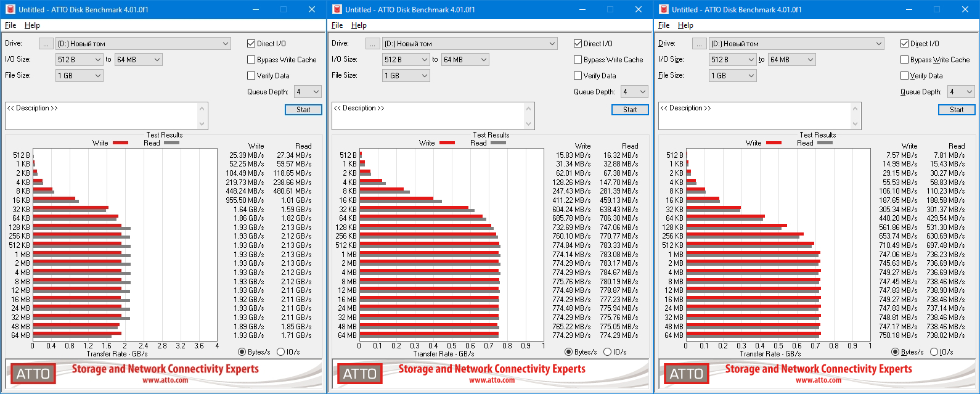Click the www.atto.com link in the right window
The width and height of the screenshot is (980, 394).
coord(819,380)
